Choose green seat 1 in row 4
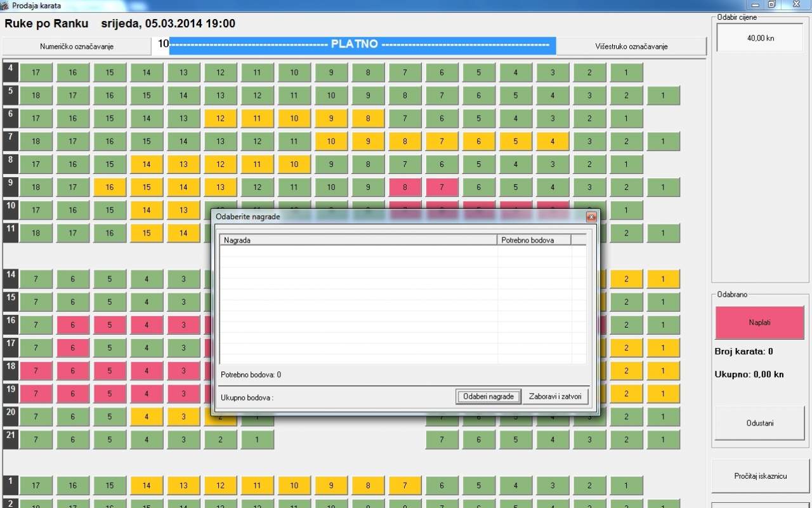Screen dimensions: 812x508 tap(626, 72)
